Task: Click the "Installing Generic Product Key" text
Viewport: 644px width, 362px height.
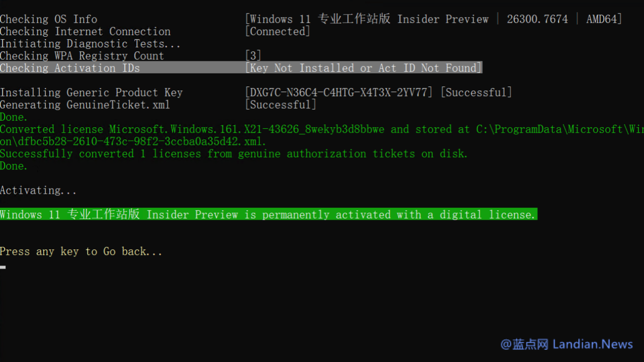Action: (91, 93)
